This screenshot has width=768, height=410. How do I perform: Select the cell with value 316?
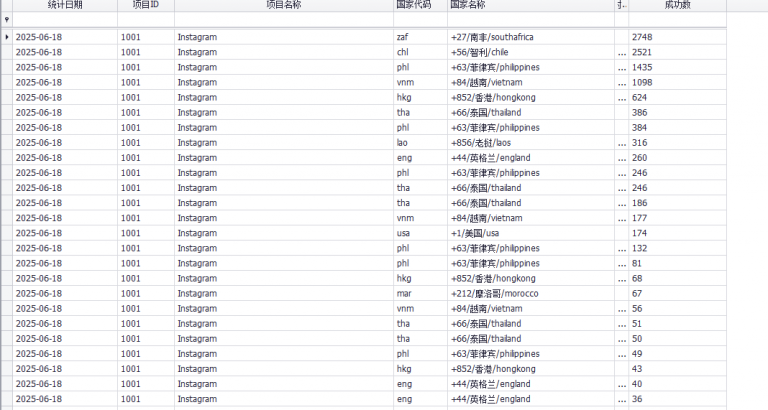click(678, 143)
